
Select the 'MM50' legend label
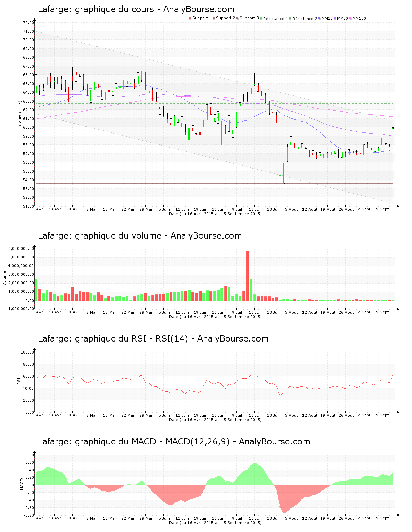tap(343, 18)
